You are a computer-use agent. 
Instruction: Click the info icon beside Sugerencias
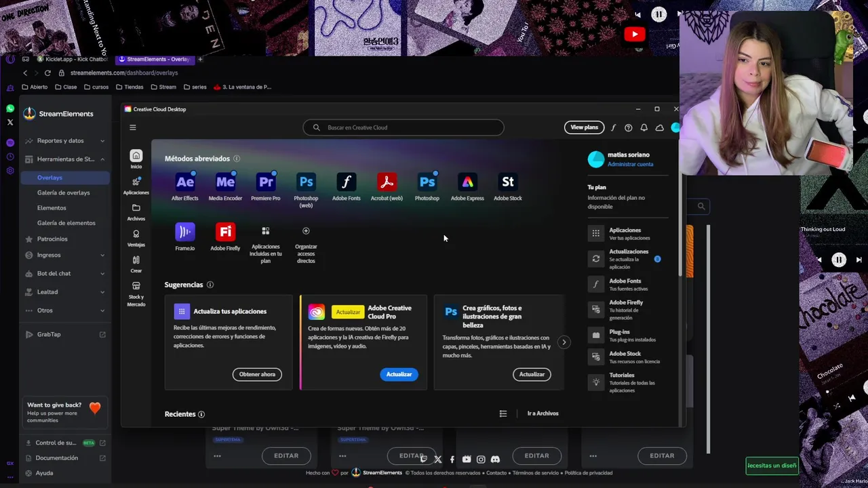pyautogui.click(x=210, y=285)
